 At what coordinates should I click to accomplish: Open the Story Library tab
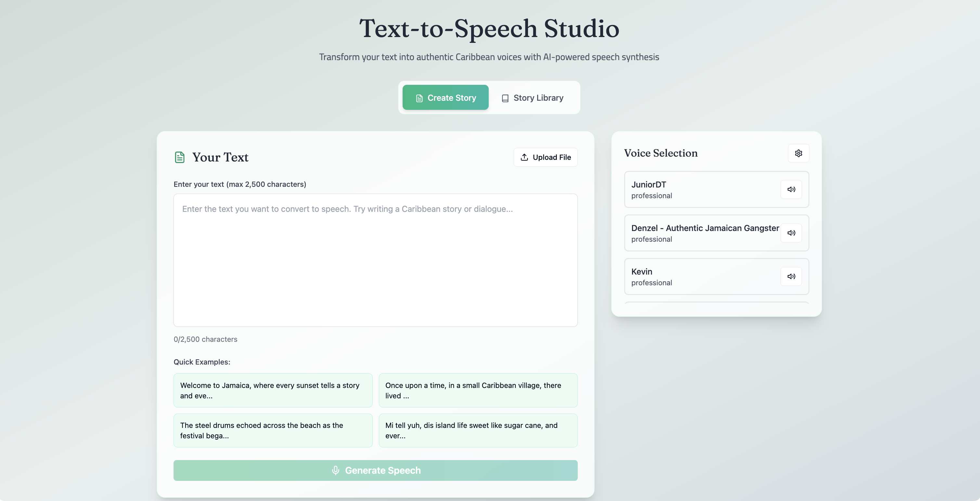[532, 98]
